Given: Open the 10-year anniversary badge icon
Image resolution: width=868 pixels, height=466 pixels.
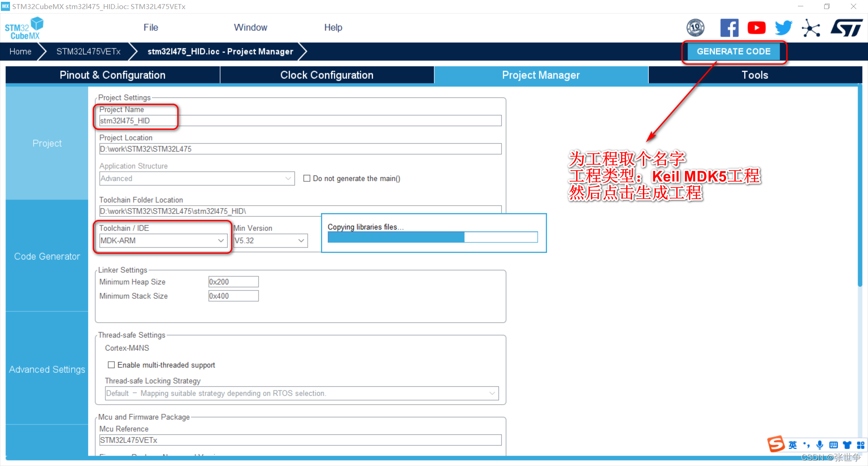Looking at the screenshot, I should pos(695,28).
